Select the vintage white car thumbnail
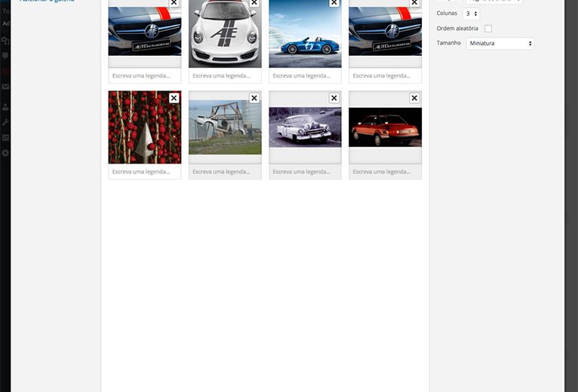The width and height of the screenshot is (578, 392). click(x=305, y=128)
